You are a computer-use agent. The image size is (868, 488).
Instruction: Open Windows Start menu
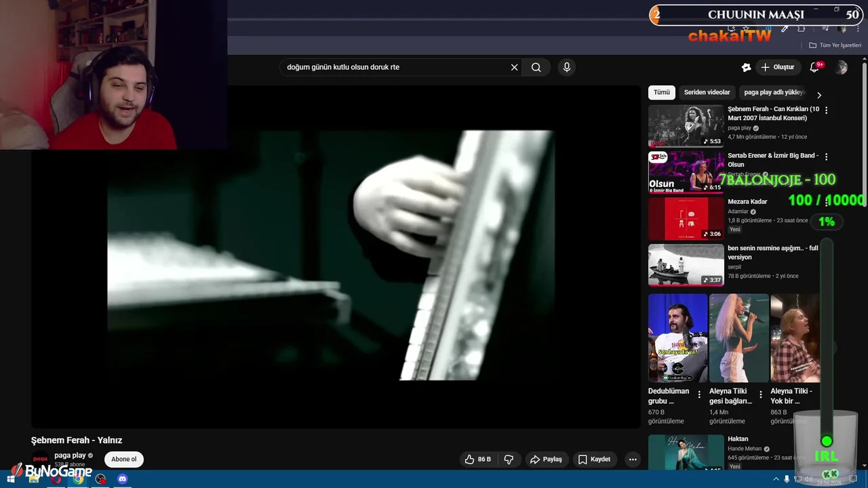click(11, 479)
